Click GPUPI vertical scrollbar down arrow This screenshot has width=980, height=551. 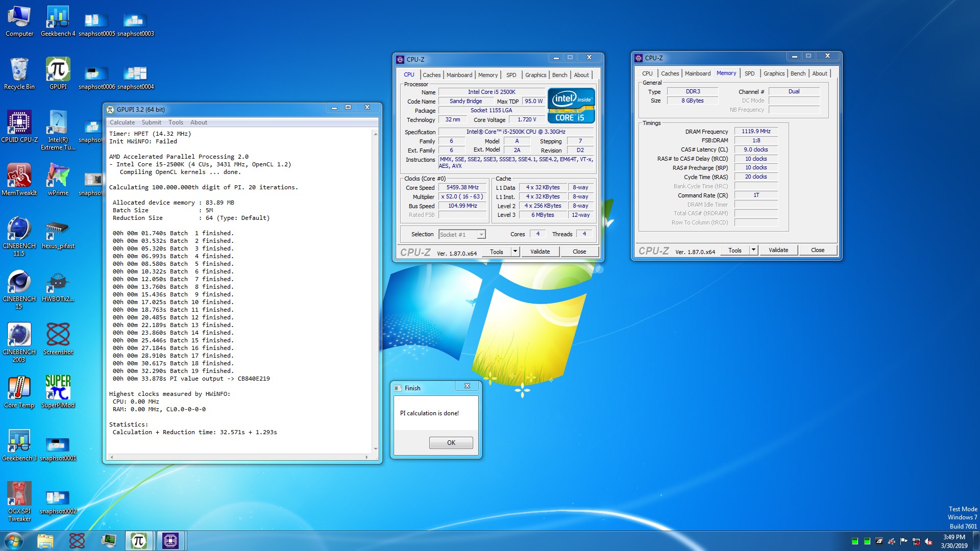376,449
